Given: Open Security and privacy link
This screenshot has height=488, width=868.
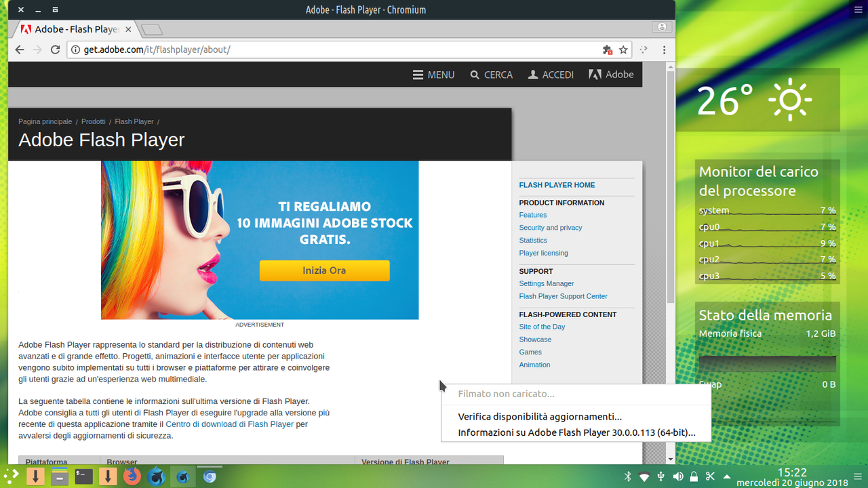Looking at the screenshot, I should click(551, 228).
